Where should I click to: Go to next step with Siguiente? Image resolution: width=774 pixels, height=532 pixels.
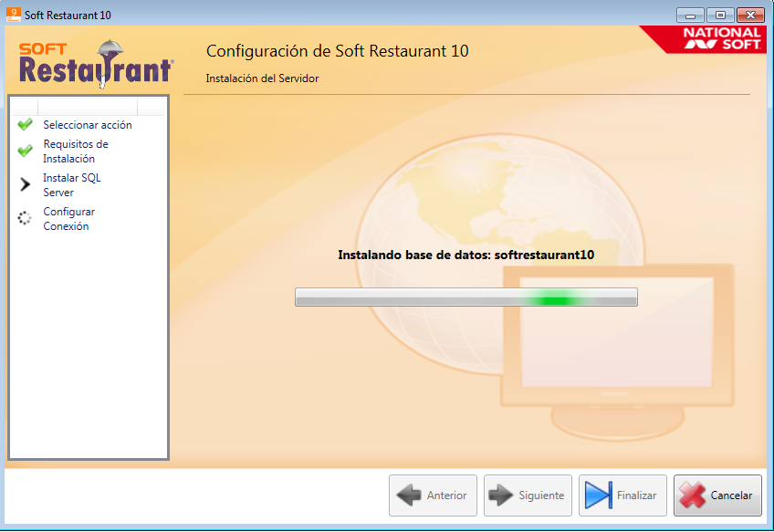coord(528,495)
